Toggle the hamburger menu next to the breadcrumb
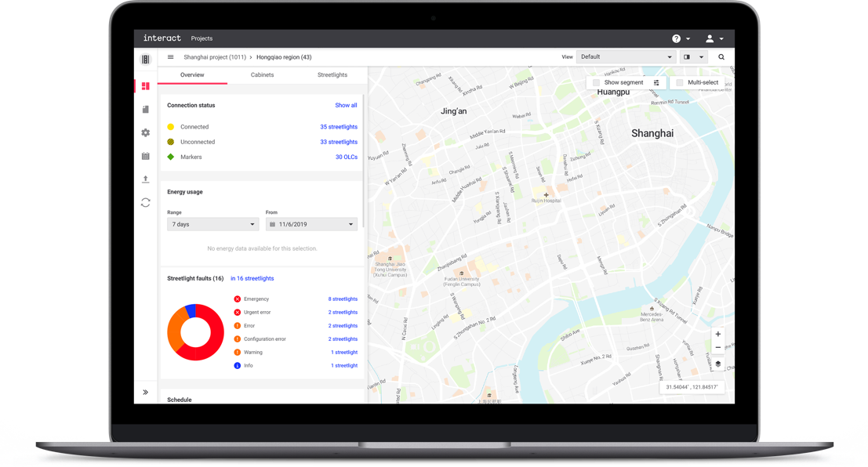 (170, 57)
